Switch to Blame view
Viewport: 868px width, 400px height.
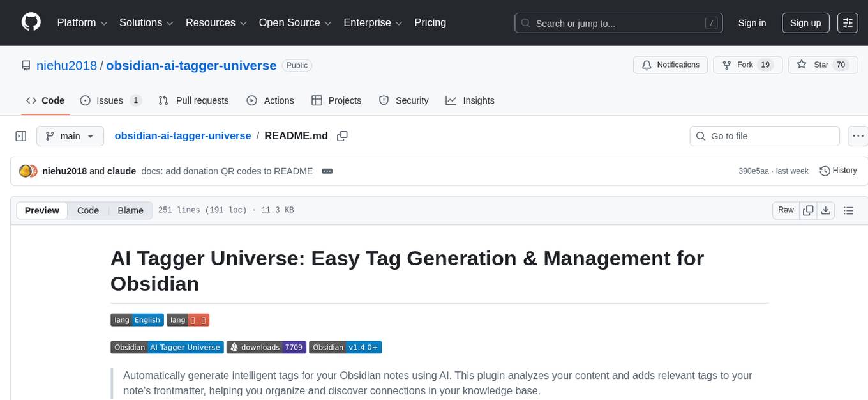tap(130, 210)
